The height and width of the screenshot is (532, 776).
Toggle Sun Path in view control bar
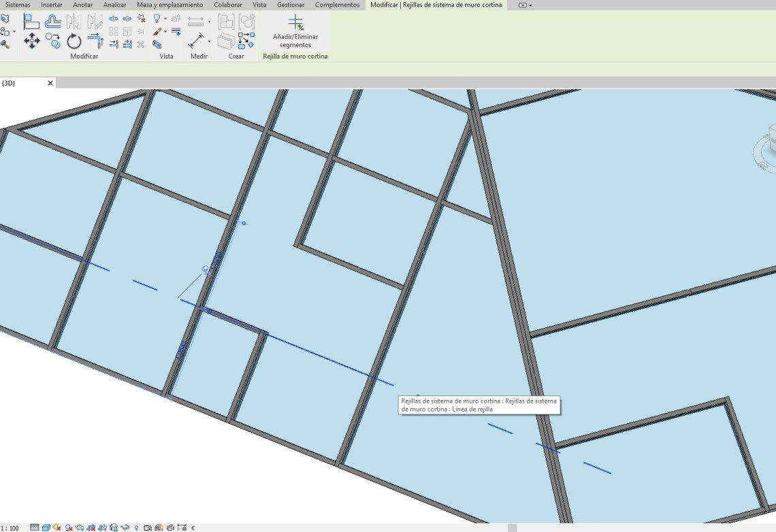pyautogui.click(x=57, y=527)
